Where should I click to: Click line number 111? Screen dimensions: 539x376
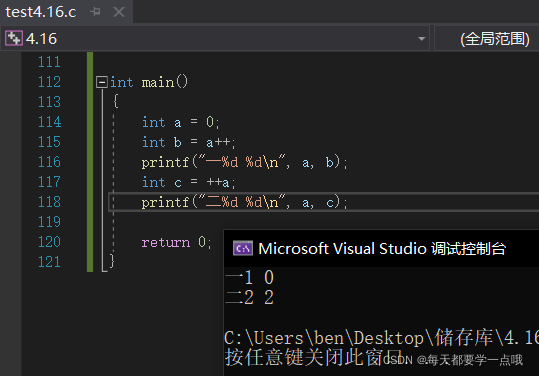[50, 62]
